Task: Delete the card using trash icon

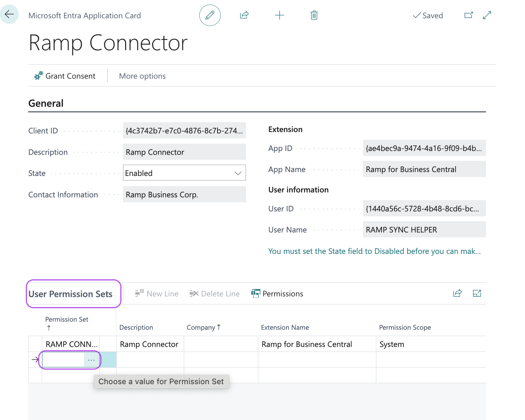Action: [314, 15]
